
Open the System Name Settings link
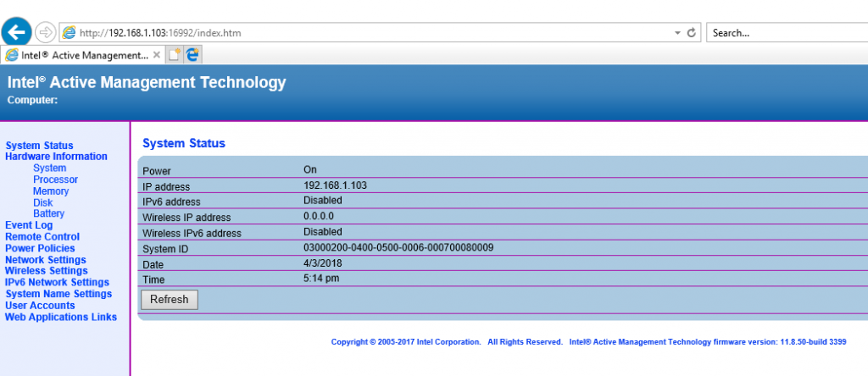(58, 294)
